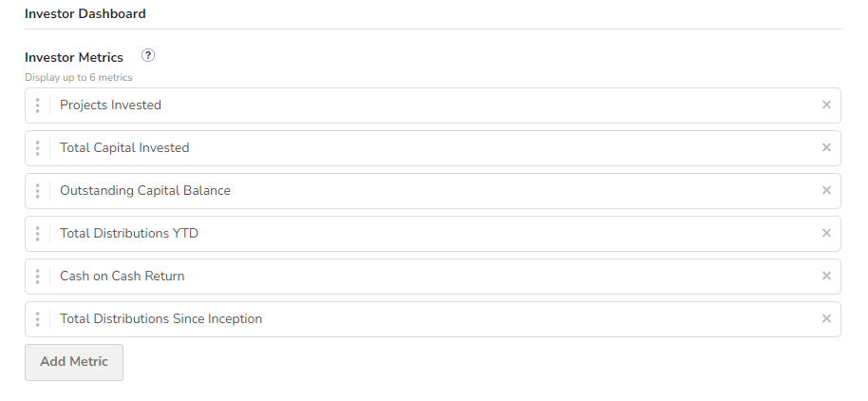Viewport: 868px width, 401px height.
Task: Select the Projects Invested metric field
Action: [x=433, y=105]
